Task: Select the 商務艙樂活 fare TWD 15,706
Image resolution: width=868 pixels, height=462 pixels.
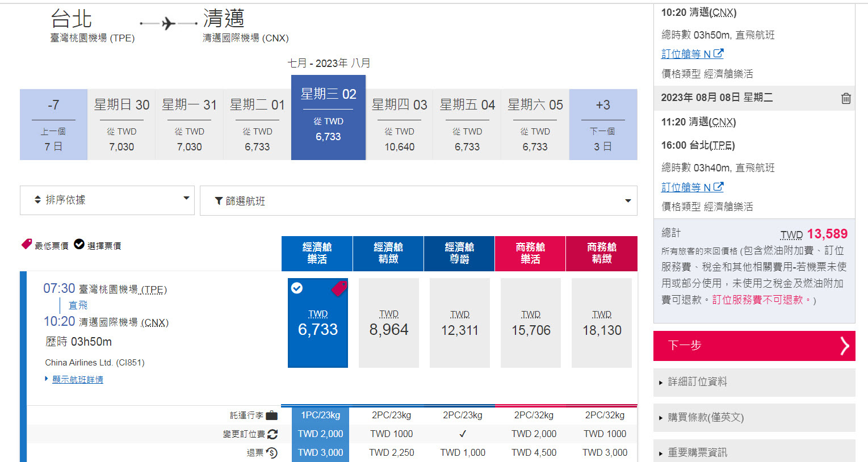Action: pos(531,323)
